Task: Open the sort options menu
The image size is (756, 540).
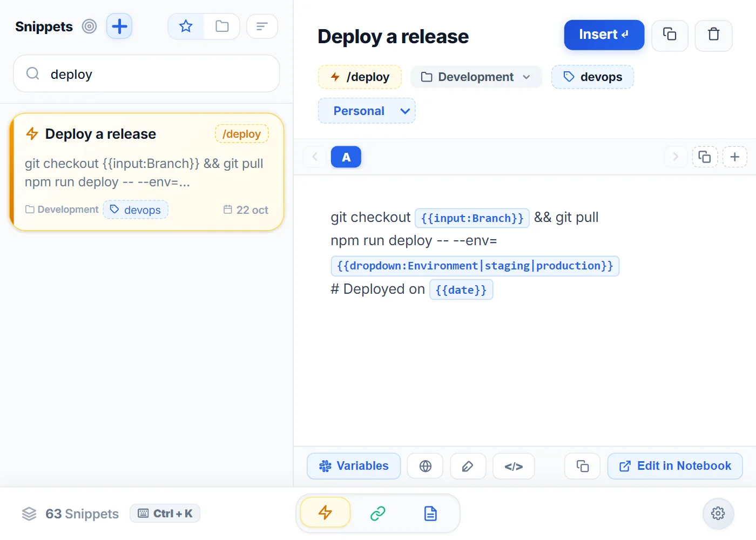Action: click(x=262, y=26)
